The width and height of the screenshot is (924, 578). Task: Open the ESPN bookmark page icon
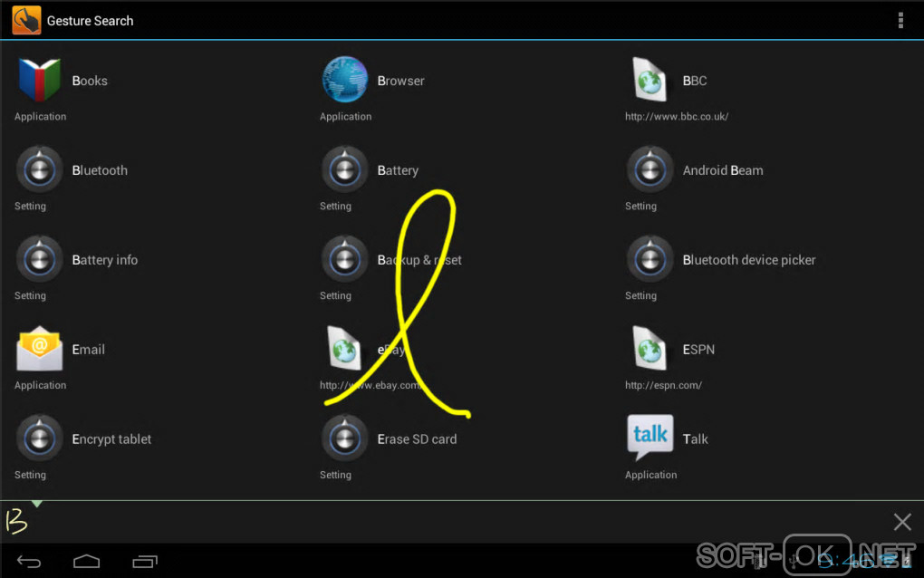650,348
